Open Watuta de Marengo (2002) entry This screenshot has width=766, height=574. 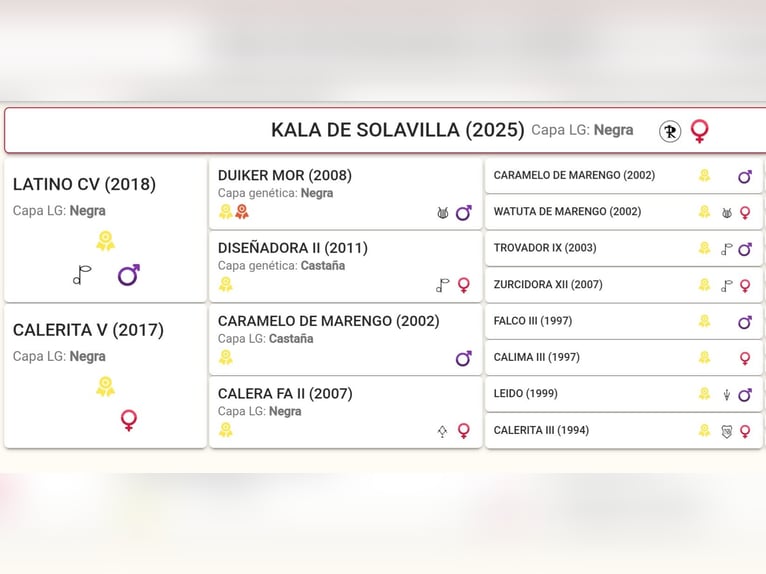point(624,212)
